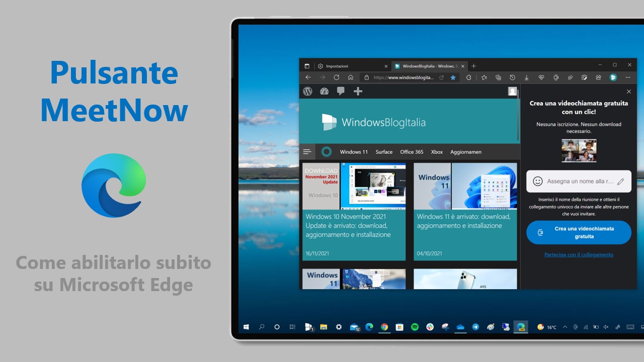This screenshot has height=362, width=644.
Task: Click the WindowsBlogItalia site logo
Action: point(374,122)
